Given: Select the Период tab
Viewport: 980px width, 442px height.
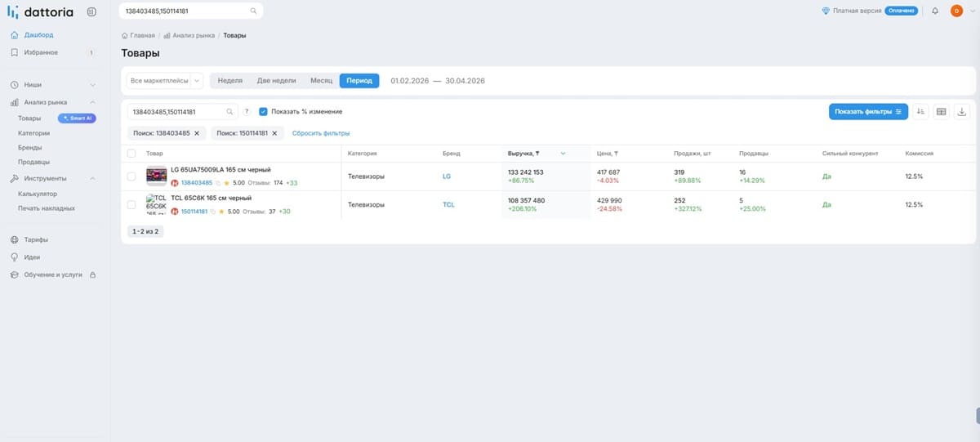Looking at the screenshot, I should [x=359, y=81].
